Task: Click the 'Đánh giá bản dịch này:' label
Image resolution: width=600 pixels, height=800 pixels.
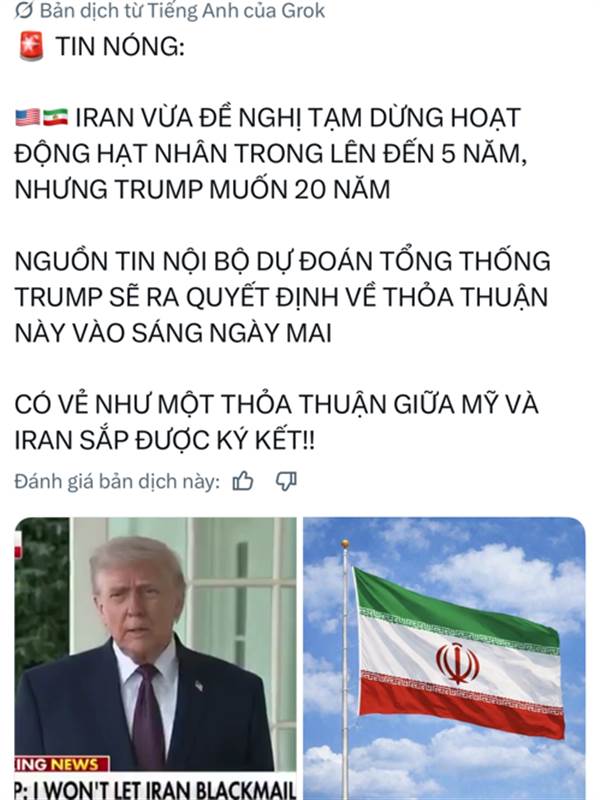Action: [117, 481]
